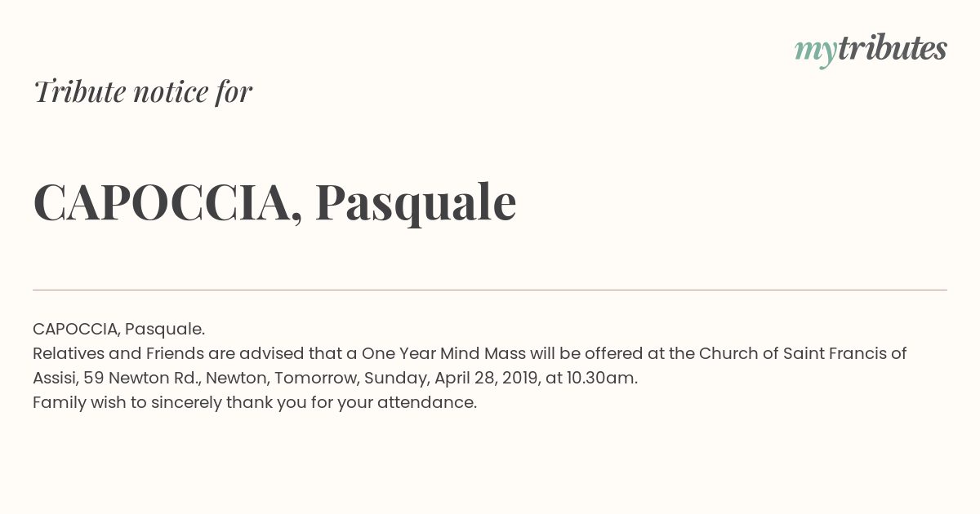980x514 pixels.
Task: Click the small "CAPOCCIA, Pasquale." body line
Action: 118,329
